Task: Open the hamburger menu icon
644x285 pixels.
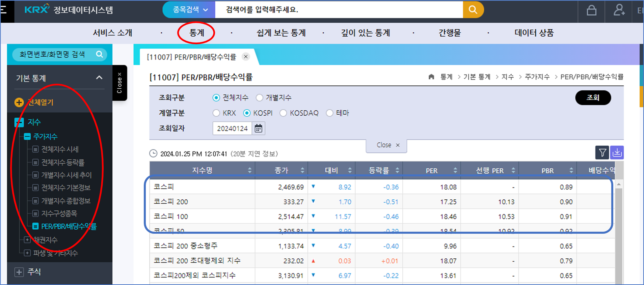Action: point(4,10)
